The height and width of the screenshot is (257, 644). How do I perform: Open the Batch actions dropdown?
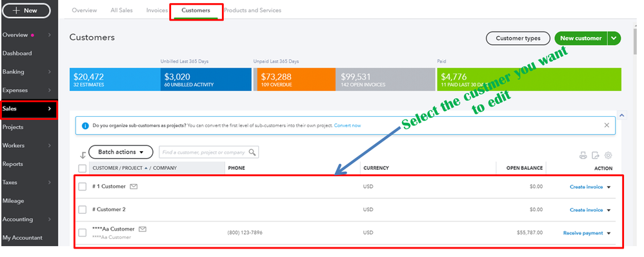[121, 152]
